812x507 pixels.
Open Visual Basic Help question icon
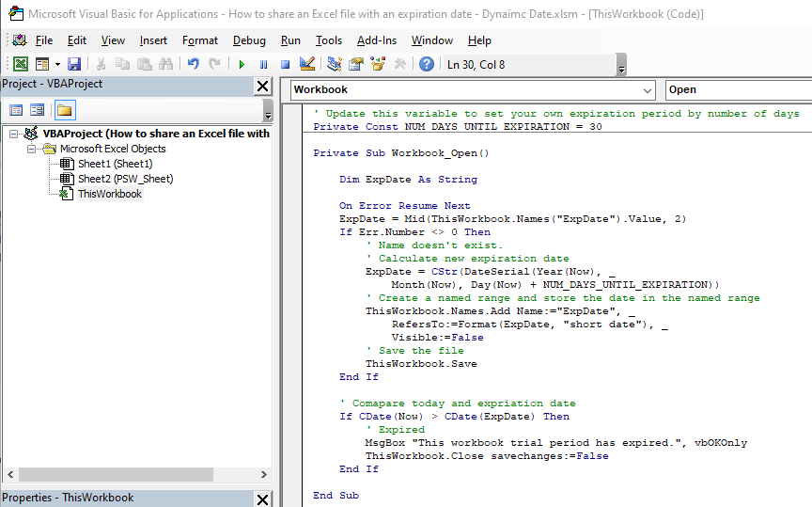click(427, 64)
